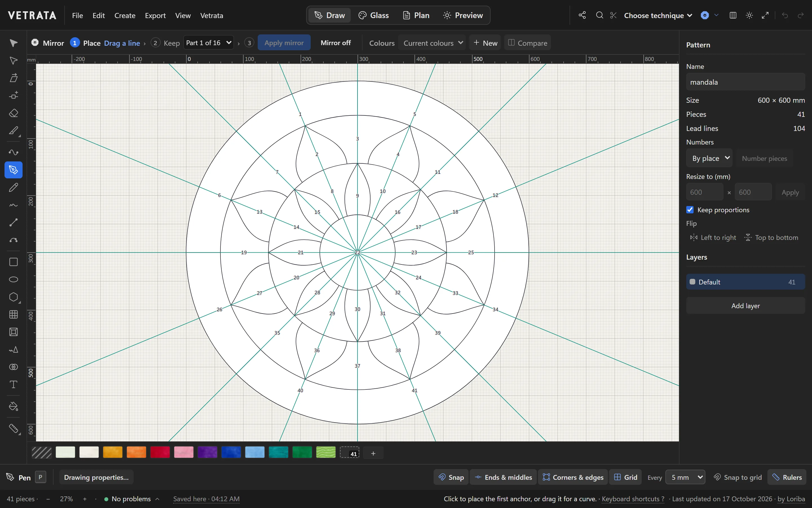Switch theme with the sun icon
Image resolution: width=812 pixels, height=508 pixels.
(x=749, y=15)
